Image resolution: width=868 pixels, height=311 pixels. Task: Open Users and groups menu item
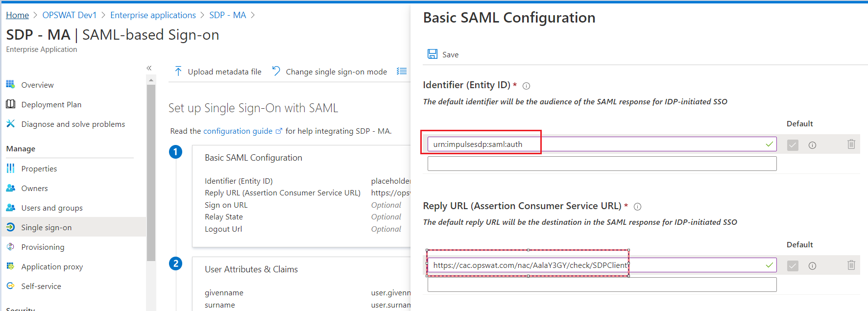tap(51, 208)
